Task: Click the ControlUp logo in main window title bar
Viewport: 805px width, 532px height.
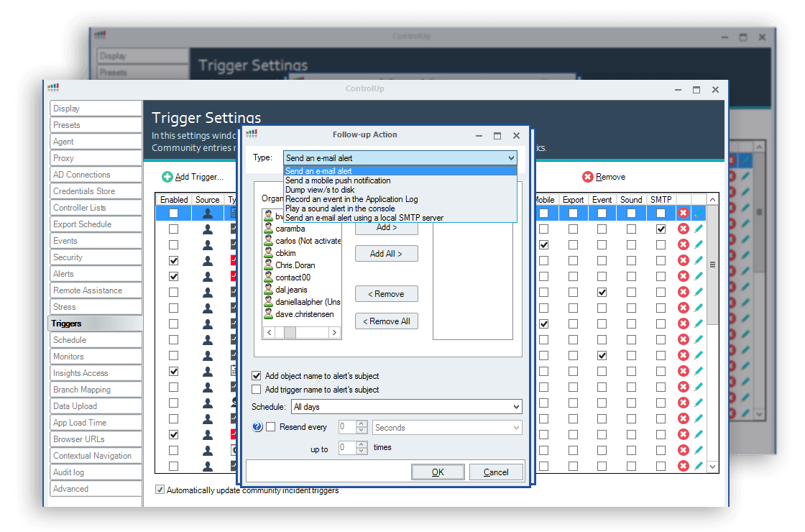Action: click(x=53, y=88)
